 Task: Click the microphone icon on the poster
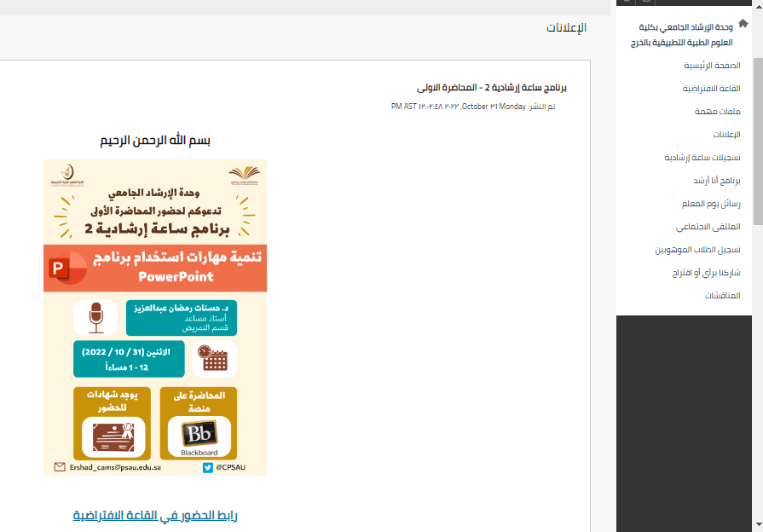[95, 318]
